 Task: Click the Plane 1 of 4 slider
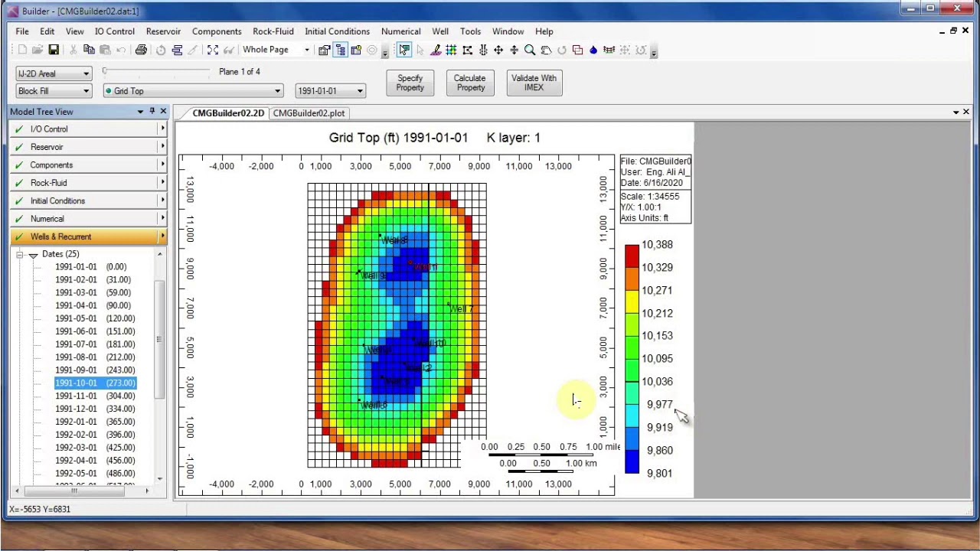[156, 71]
